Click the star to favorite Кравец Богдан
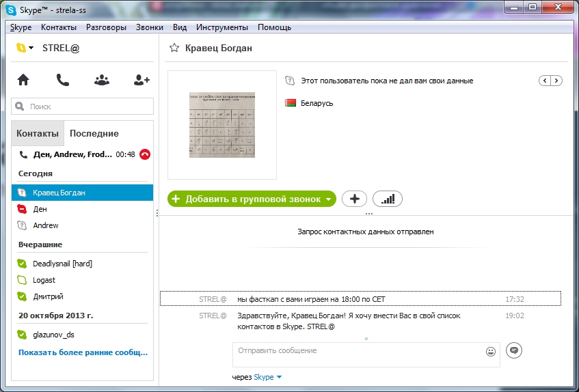The height and width of the screenshot is (392, 579). [174, 48]
